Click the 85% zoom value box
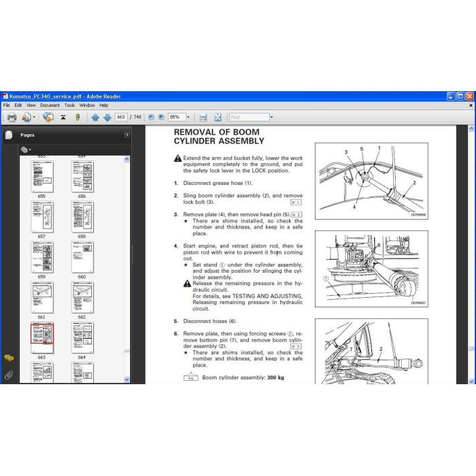Viewport: 476px width, 476px height. point(177,117)
